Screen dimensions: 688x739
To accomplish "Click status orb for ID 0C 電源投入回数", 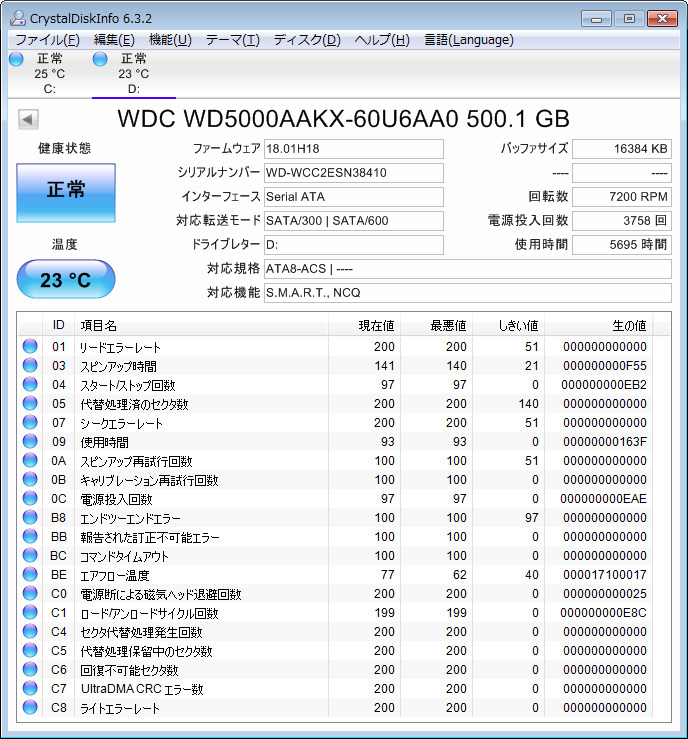I will 30,499.
